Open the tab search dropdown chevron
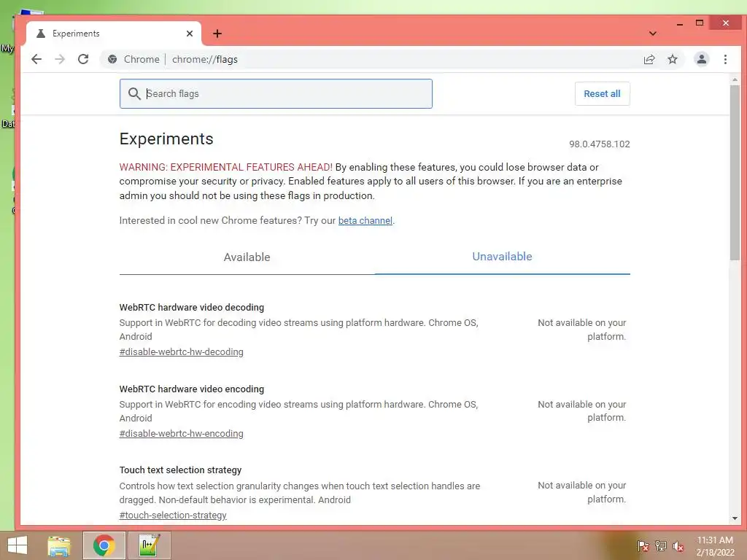Viewport: 747px width, 560px height. click(x=653, y=34)
